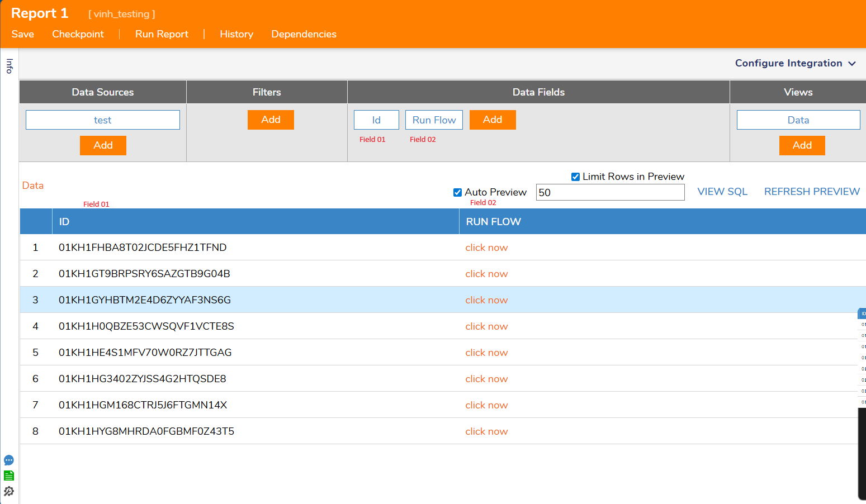Click the VIEW SQL link
Screen dimensions: 866x504
pyautogui.click(x=722, y=192)
